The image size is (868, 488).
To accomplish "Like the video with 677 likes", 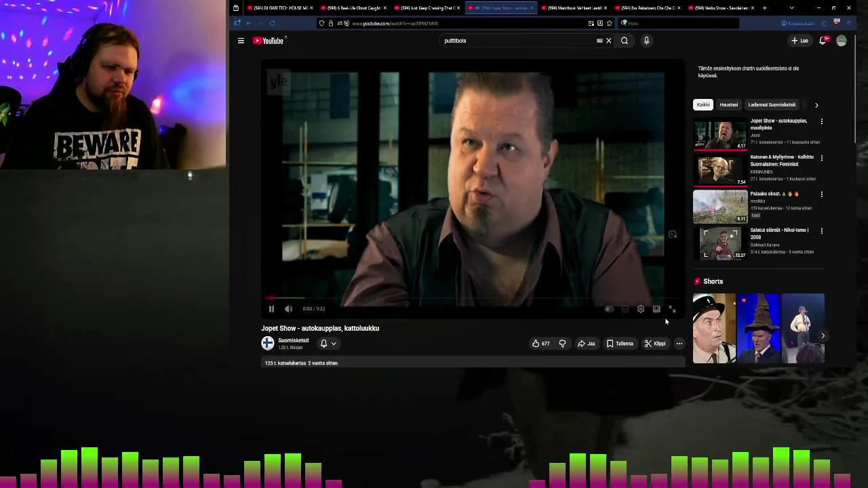I will coord(541,344).
